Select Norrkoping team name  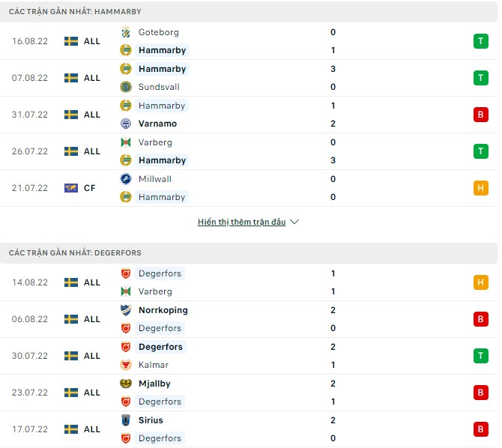[163, 310]
